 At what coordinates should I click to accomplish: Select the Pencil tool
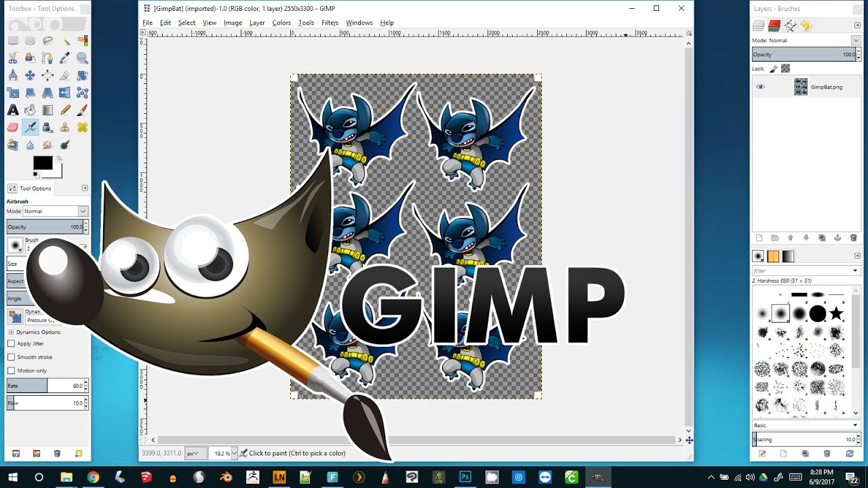click(x=65, y=110)
